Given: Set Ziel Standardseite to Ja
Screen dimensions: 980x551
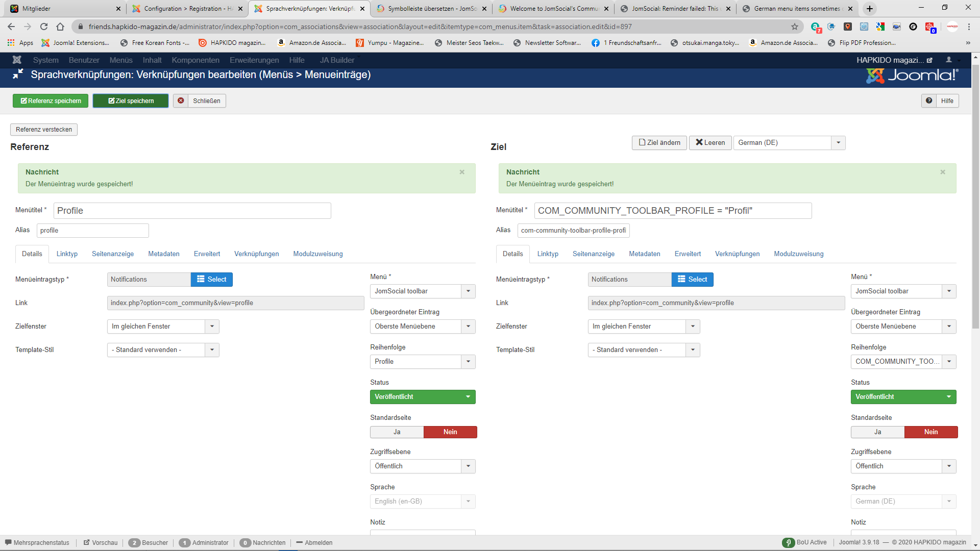Looking at the screenshot, I should pos(877,432).
